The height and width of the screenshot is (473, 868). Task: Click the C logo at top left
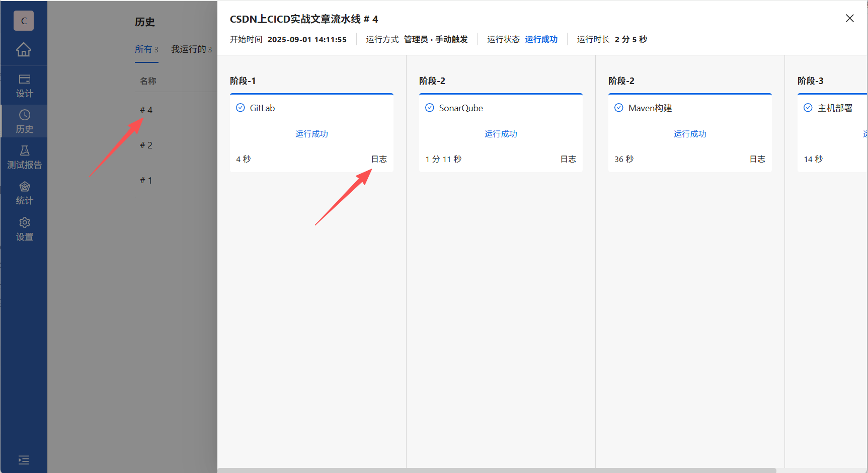23,21
